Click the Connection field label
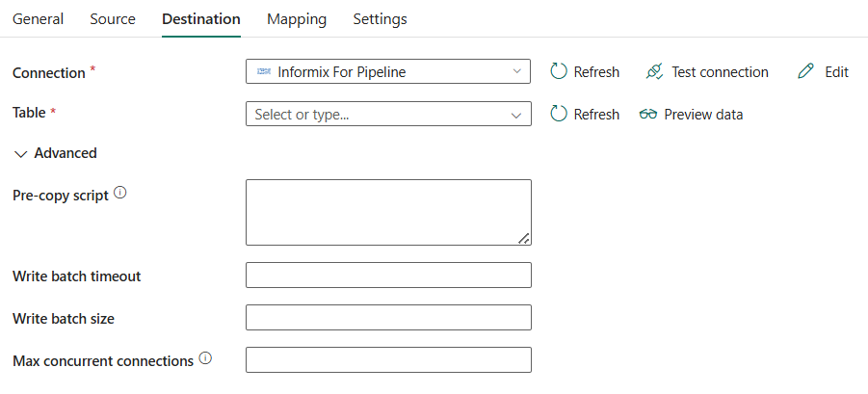This screenshot has height=394, width=868. [x=49, y=72]
